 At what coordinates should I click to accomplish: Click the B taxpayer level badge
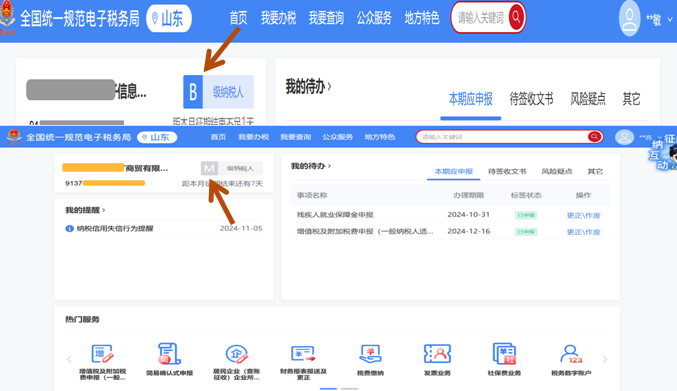click(193, 91)
